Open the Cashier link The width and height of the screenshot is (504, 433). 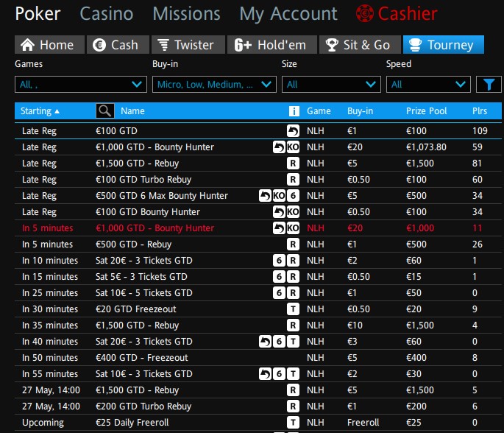408,14
